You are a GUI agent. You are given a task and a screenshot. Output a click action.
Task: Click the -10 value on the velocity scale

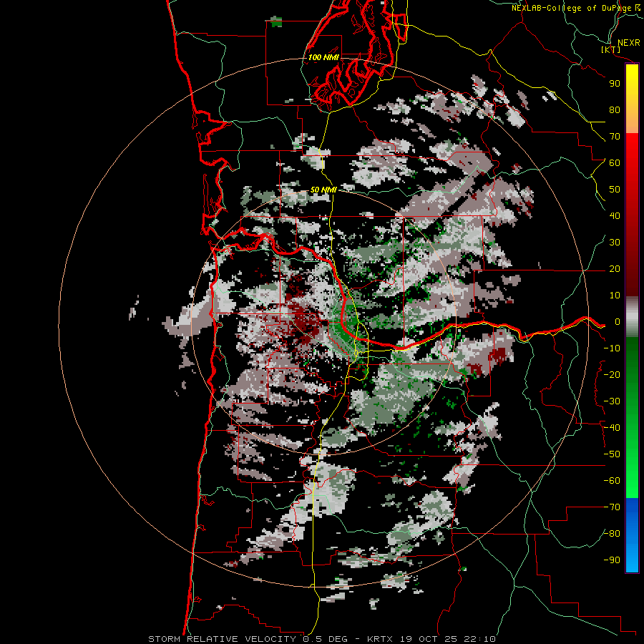click(612, 348)
